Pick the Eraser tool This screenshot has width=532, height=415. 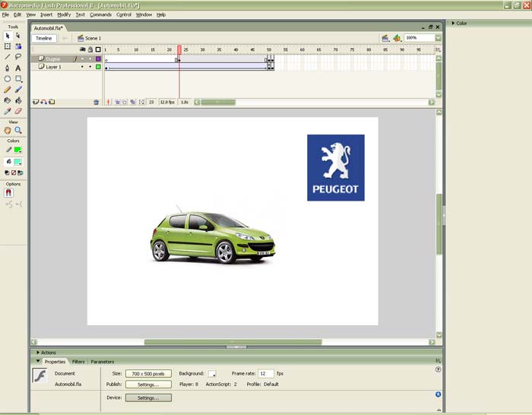pyautogui.click(x=18, y=111)
